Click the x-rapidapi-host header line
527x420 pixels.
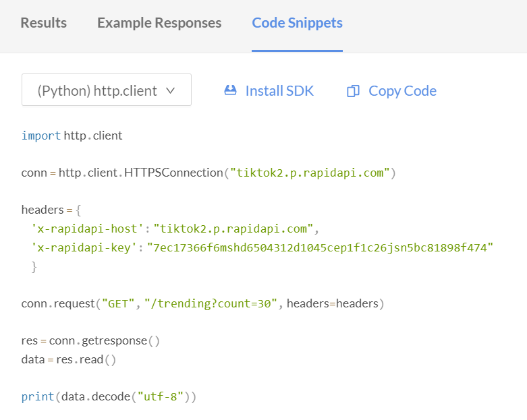click(175, 229)
